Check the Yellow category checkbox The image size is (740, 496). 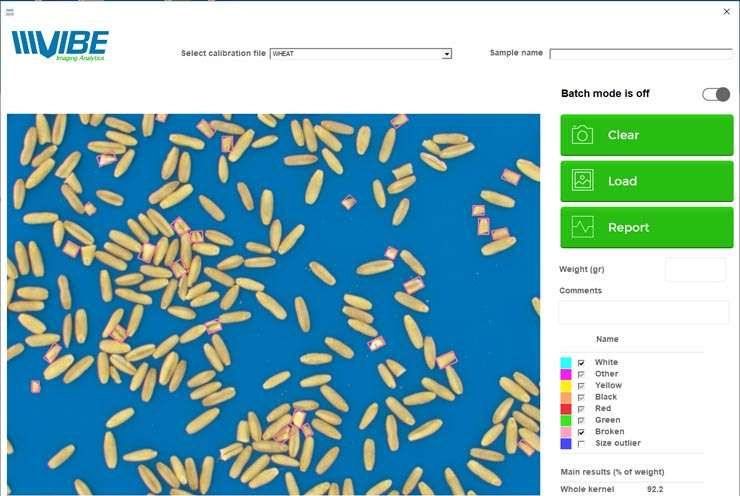pyautogui.click(x=581, y=386)
